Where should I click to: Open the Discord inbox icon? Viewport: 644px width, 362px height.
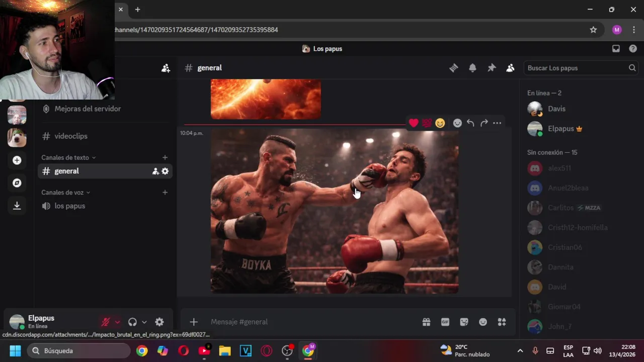tap(616, 49)
